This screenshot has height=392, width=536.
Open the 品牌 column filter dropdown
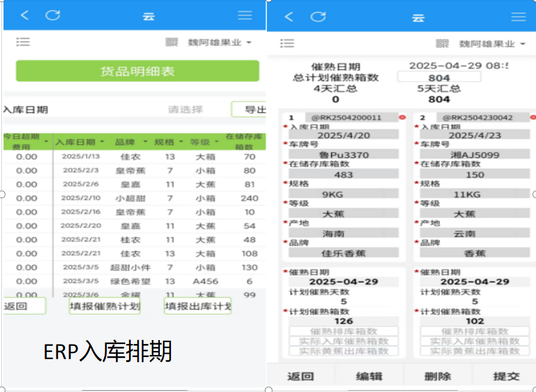coord(146,141)
